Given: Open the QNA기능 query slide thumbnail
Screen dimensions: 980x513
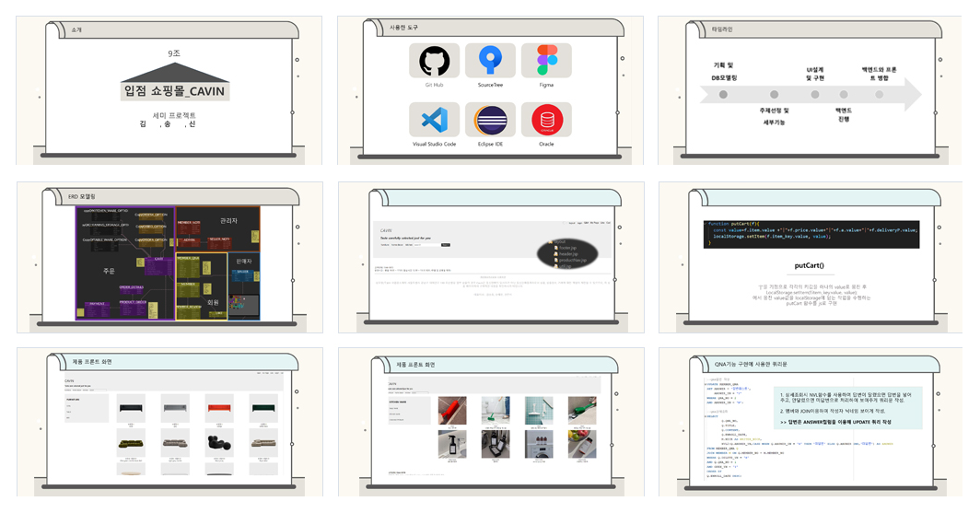Looking at the screenshot, I should click(x=811, y=423).
